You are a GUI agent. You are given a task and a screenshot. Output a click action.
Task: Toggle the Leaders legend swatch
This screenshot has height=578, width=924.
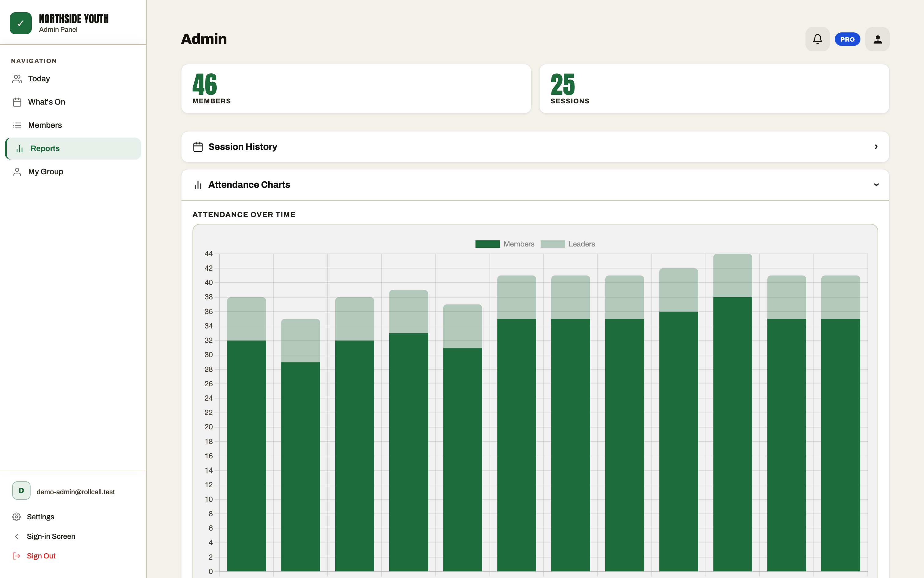553,244
